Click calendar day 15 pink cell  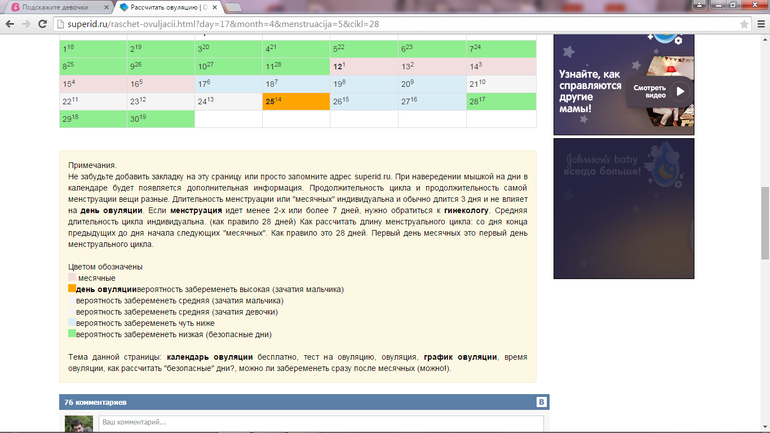(x=93, y=84)
